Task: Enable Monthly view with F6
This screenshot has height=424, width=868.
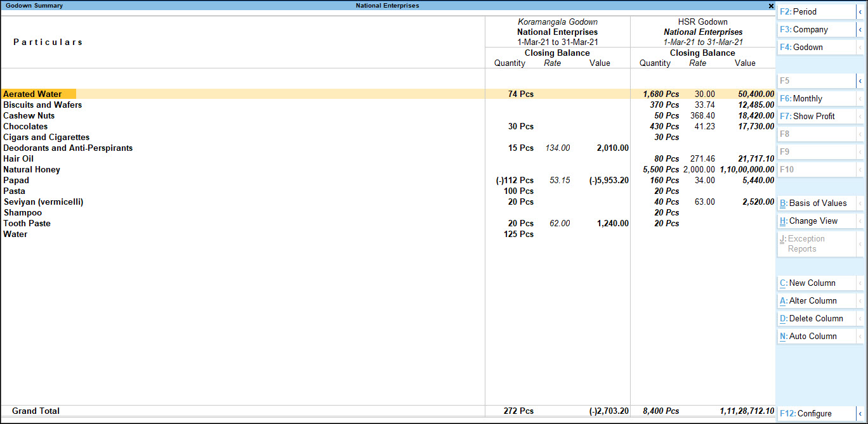Action: [x=815, y=98]
